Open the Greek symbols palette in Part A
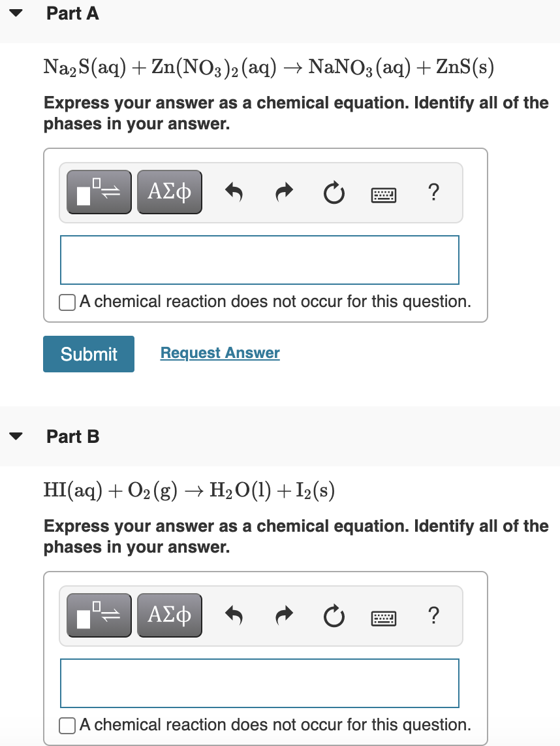 [x=169, y=191]
